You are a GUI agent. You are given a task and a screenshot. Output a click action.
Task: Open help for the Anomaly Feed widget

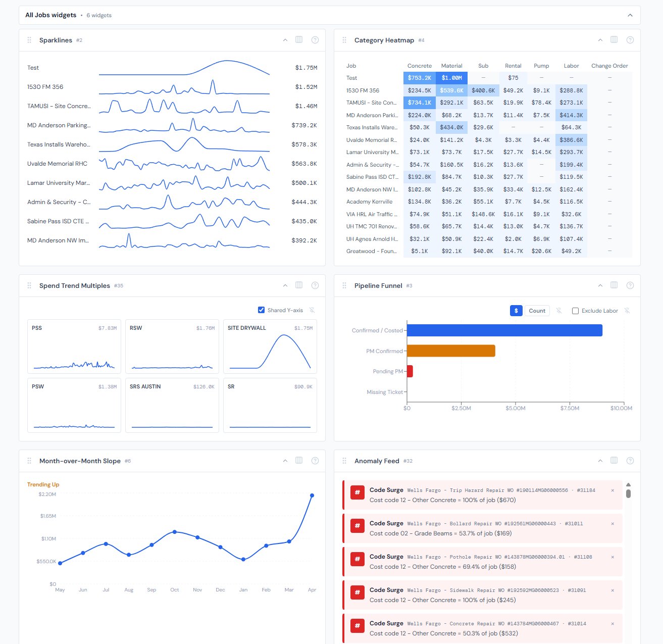(x=630, y=460)
